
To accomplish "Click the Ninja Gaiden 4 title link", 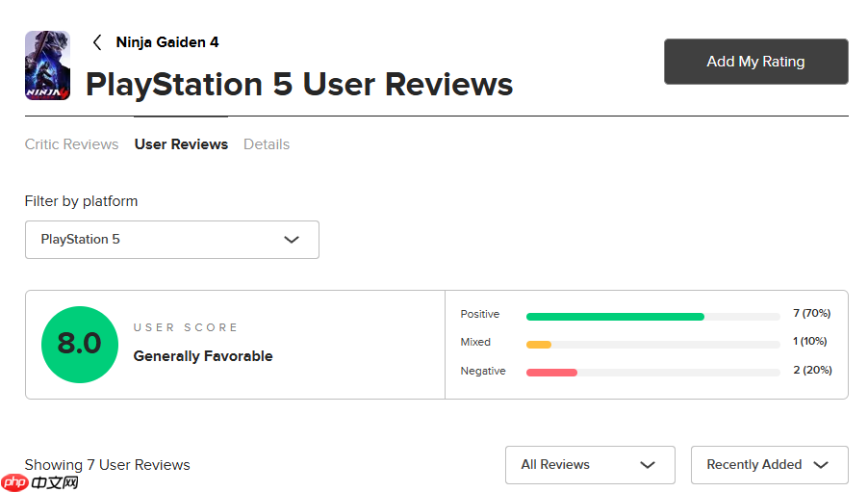I will (167, 42).
